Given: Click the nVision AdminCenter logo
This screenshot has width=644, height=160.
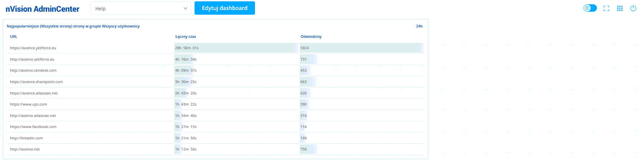Looking at the screenshot, I should pyautogui.click(x=42, y=9).
